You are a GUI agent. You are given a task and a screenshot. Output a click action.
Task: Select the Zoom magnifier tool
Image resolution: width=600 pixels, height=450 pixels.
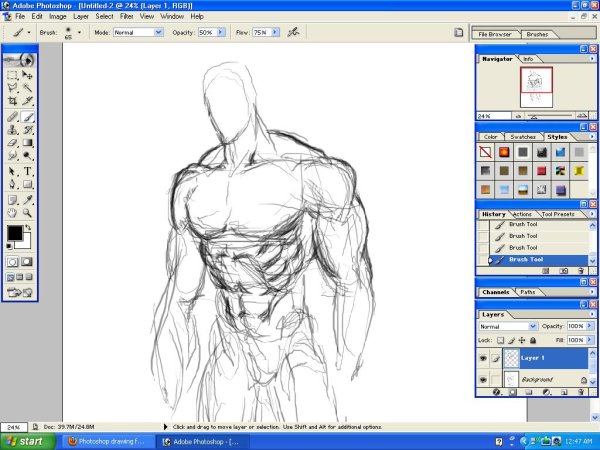(28, 212)
